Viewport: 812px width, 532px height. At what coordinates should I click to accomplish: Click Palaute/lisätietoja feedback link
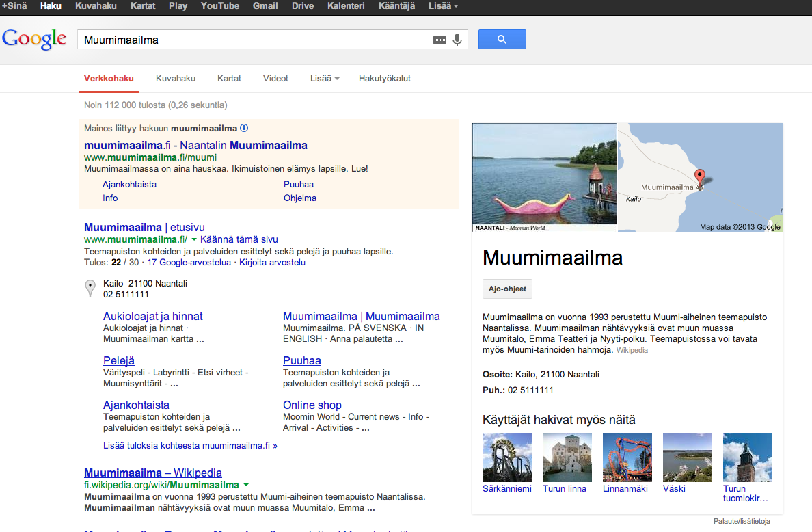742,521
